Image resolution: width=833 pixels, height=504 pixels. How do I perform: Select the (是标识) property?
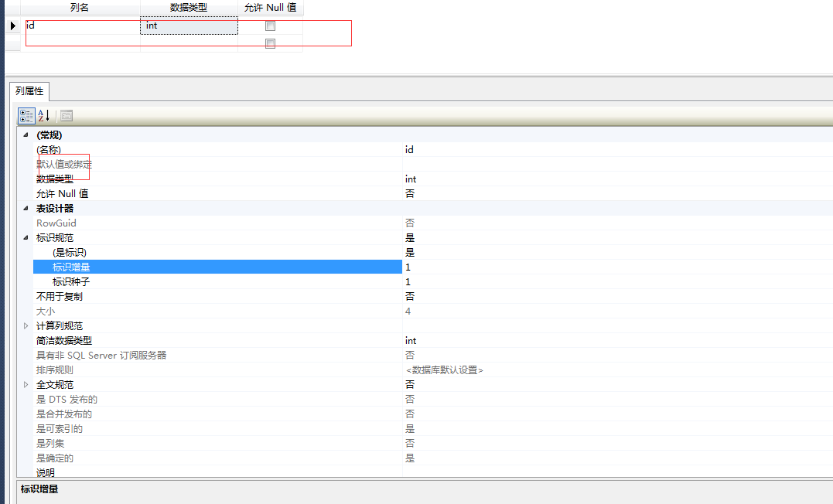(217, 252)
